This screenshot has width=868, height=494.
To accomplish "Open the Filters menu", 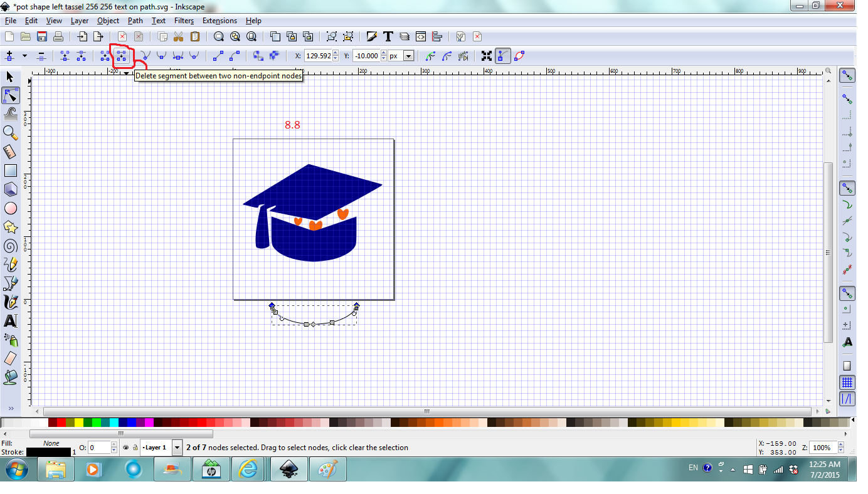I will [x=184, y=21].
